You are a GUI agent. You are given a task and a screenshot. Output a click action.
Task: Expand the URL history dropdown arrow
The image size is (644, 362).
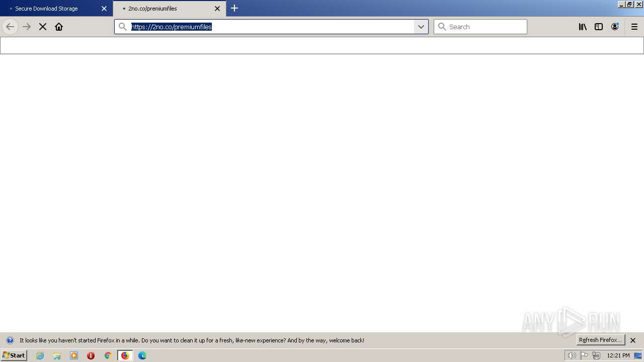coord(421,27)
